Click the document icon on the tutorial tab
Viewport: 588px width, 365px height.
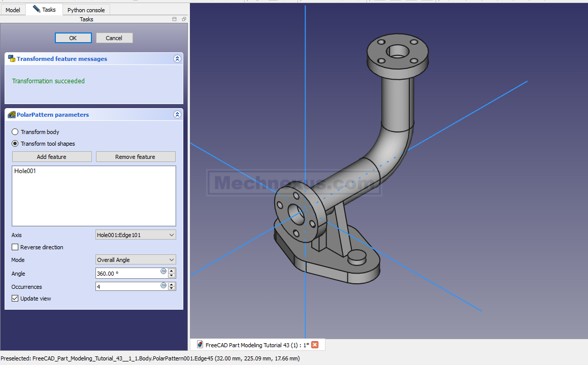200,345
